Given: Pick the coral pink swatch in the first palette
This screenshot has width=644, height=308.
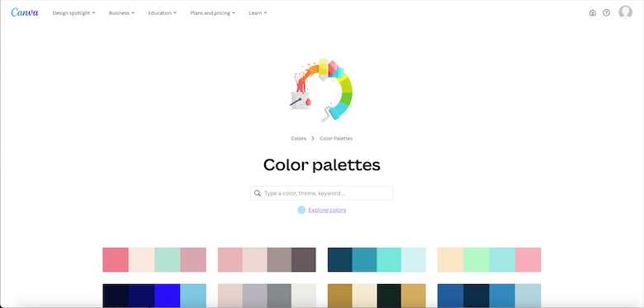Looking at the screenshot, I should (116, 259).
